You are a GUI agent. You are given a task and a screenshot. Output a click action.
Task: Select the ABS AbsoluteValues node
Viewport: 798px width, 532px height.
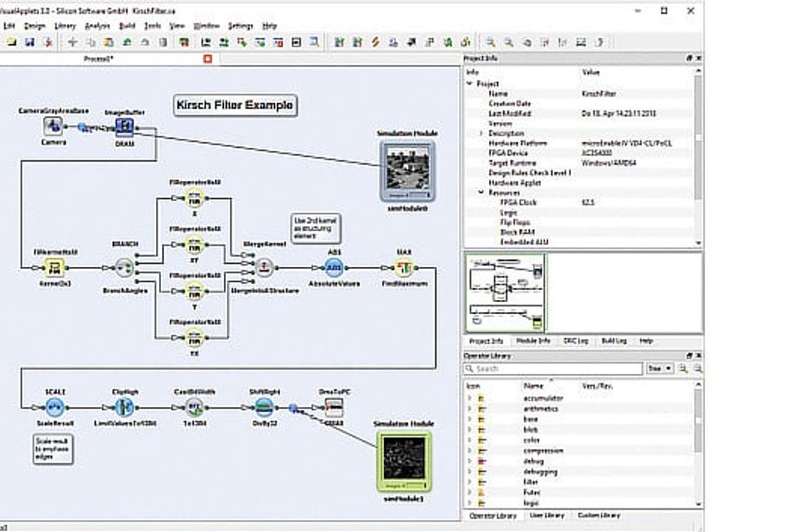tap(335, 267)
